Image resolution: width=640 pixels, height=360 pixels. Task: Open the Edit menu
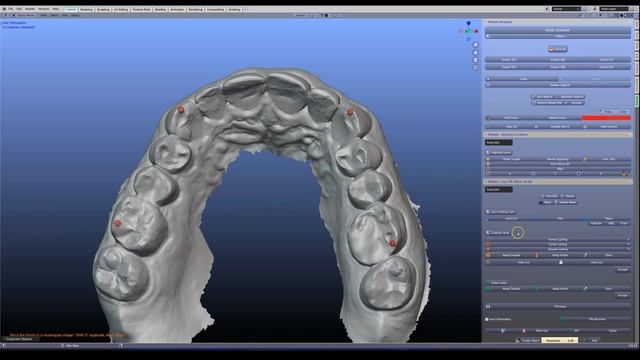(19, 9)
